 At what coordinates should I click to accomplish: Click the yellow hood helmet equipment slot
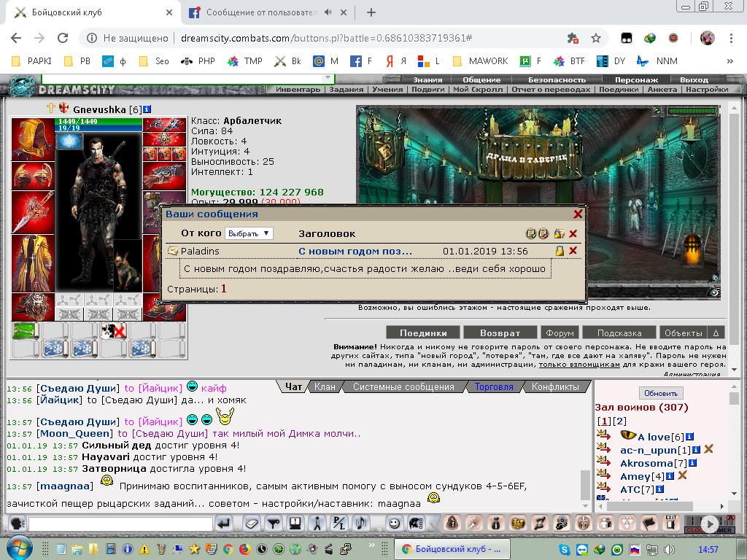pyautogui.click(x=32, y=139)
